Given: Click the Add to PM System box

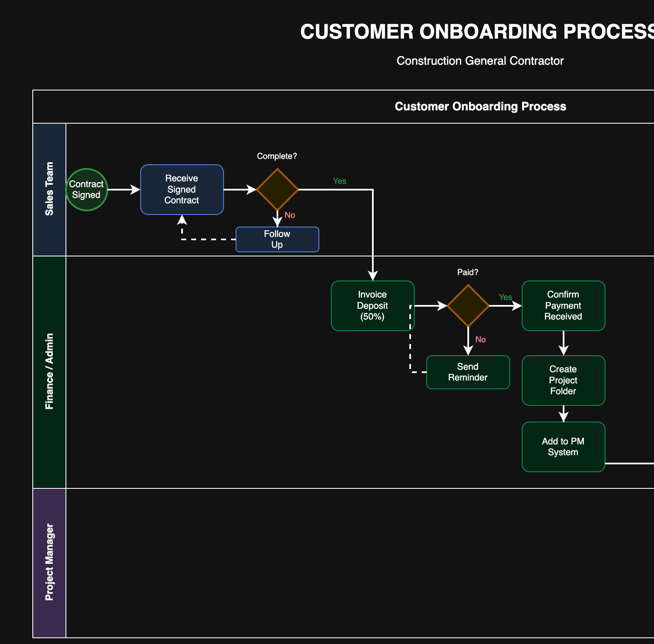Looking at the screenshot, I should [563, 447].
